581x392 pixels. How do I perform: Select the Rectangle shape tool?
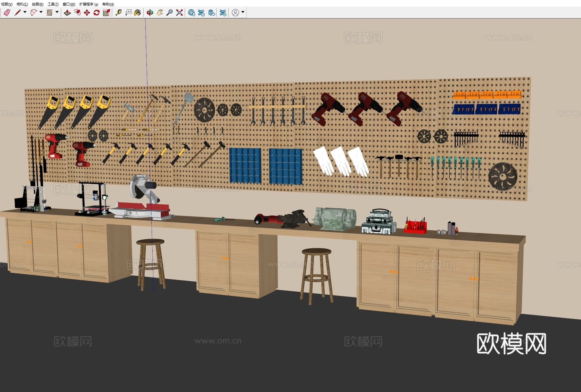49,13
